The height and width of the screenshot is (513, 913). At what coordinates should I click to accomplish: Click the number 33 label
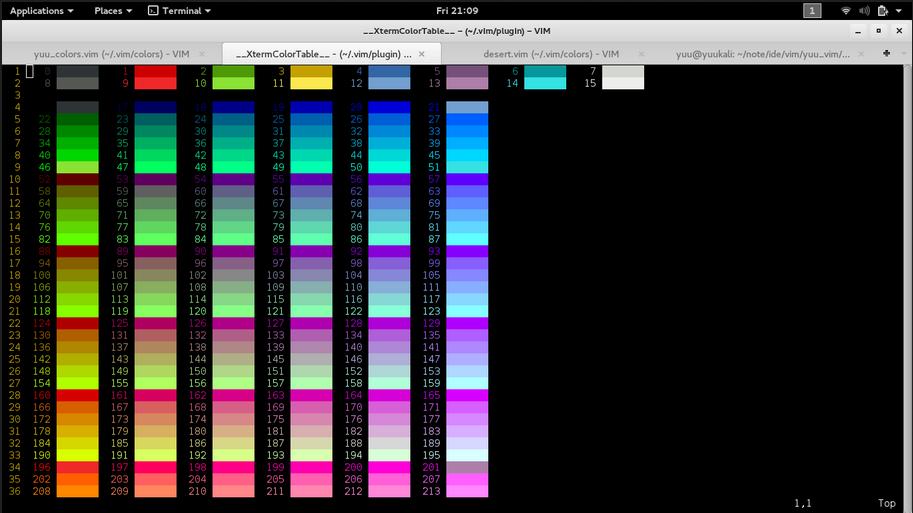434,131
